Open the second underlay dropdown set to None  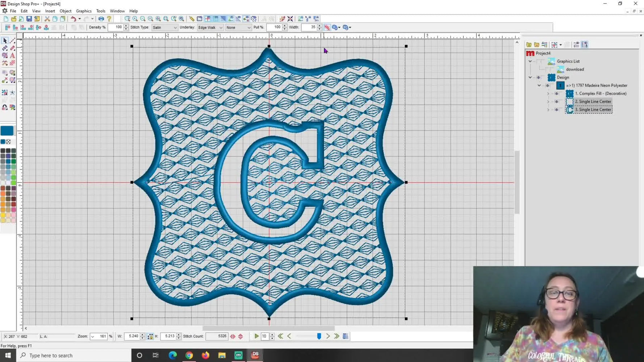pos(238,27)
